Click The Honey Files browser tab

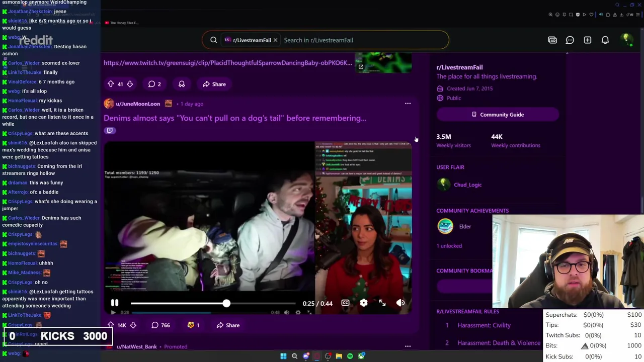(x=122, y=23)
